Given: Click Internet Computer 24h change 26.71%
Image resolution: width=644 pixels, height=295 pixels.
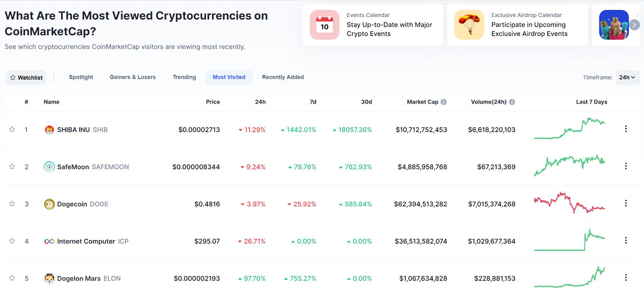Looking at the screenshot, I should pyautogui.click(x=252, y=241).
